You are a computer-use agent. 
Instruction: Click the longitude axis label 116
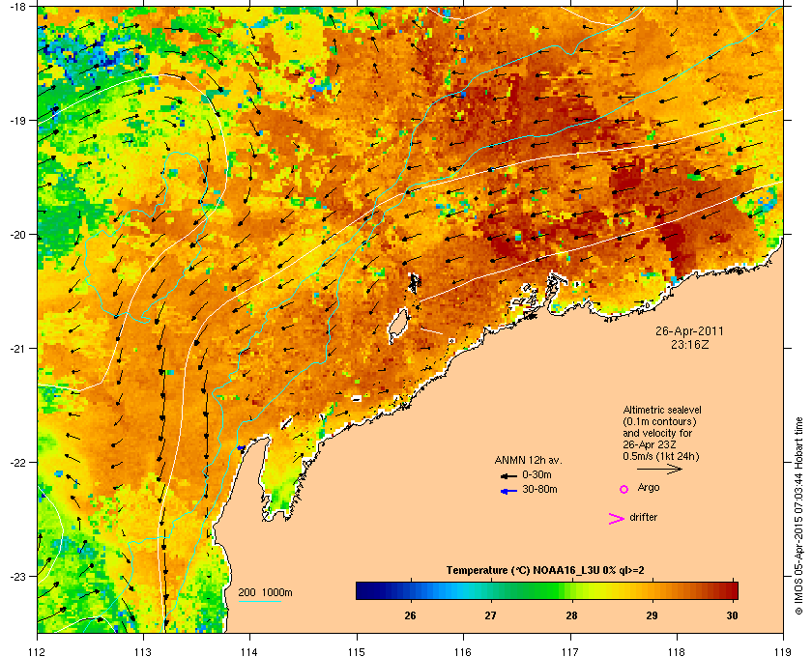[463, 652]
